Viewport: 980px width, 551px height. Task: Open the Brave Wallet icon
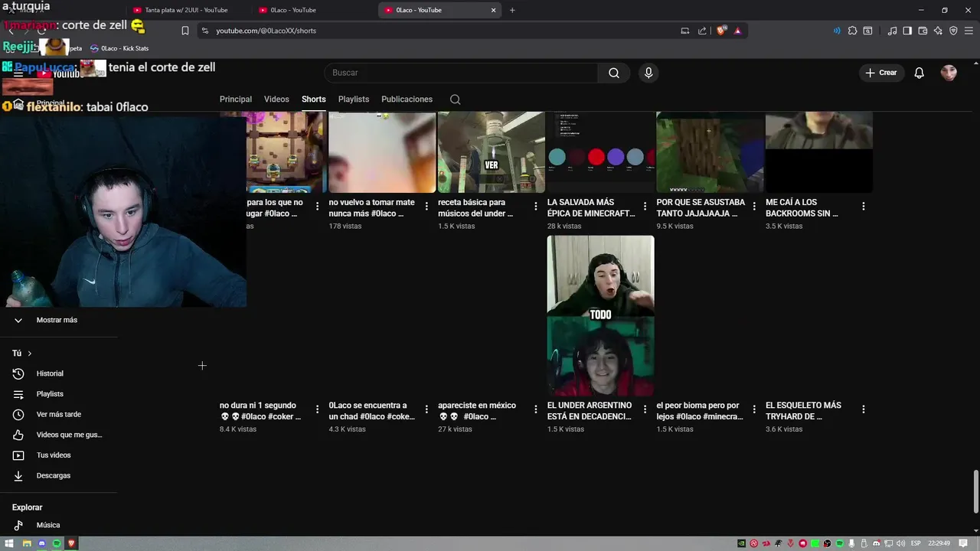923,31
